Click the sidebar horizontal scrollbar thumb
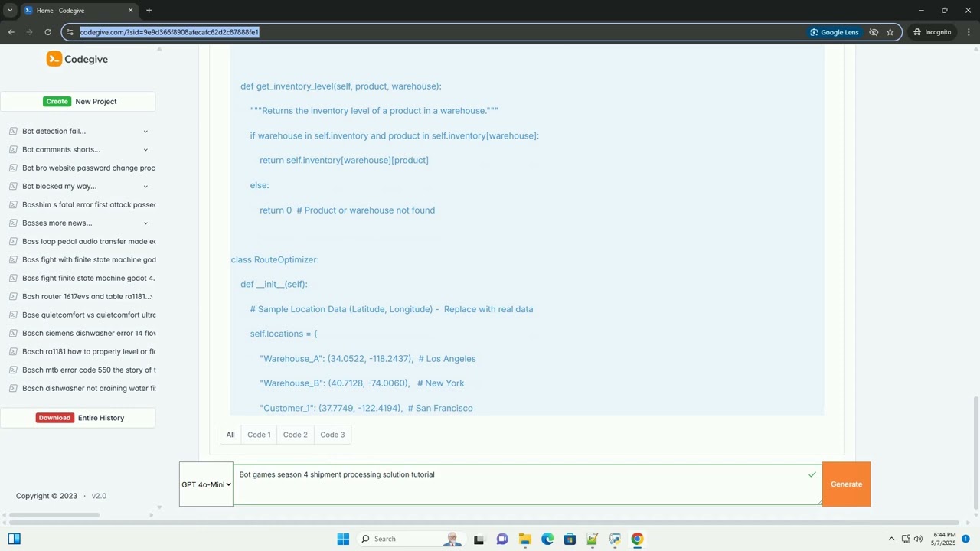The width and height of the screenshot is (980, 551). (x=54, y=515)
